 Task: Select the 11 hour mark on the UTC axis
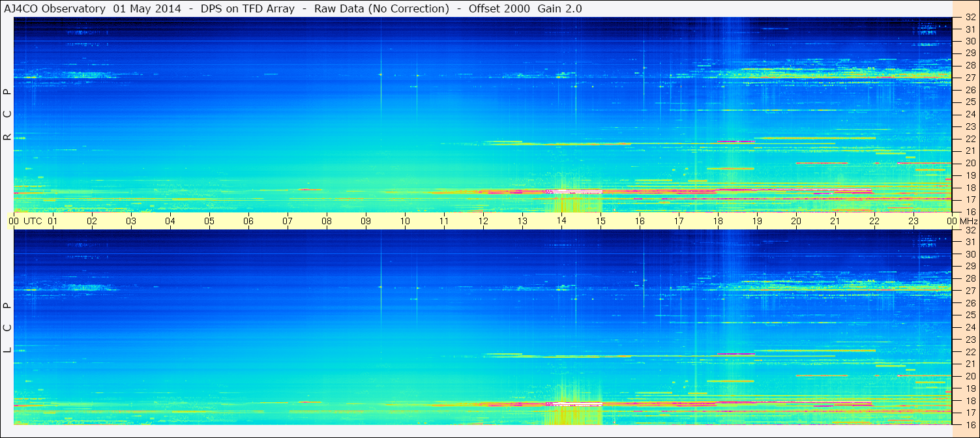pyautogui.click(x=444, y=221)
